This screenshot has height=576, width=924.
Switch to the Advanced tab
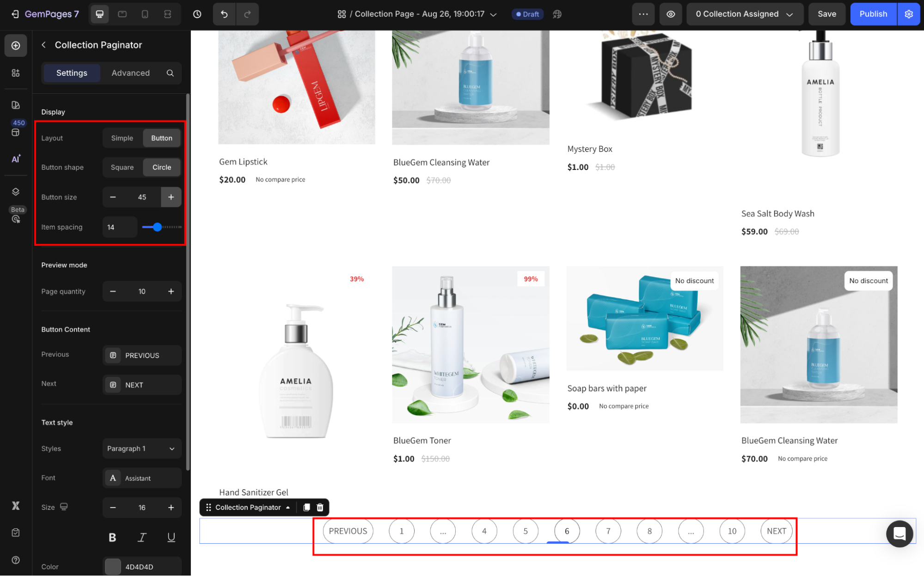(x=130, y=73)
